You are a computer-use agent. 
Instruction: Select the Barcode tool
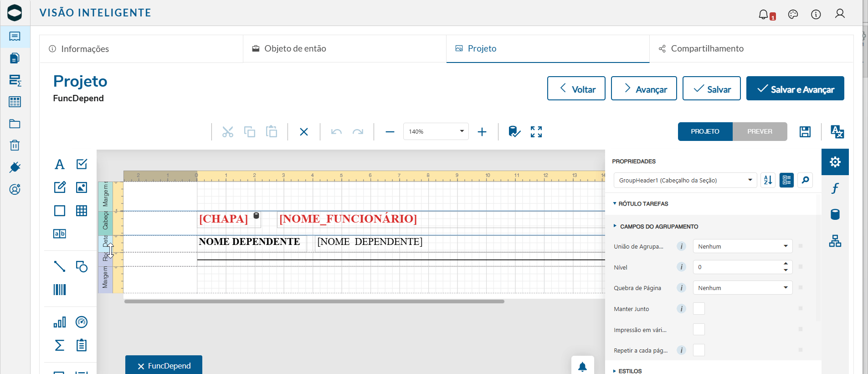60,290
